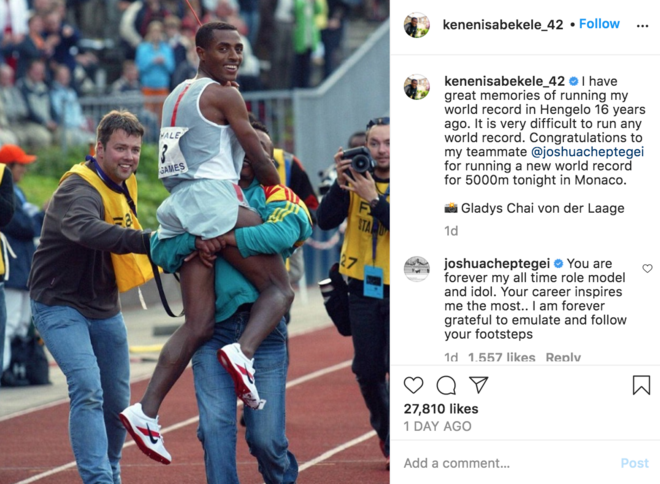Click the Post button to submit the comment
The width and height of the screenshot is (660, 484).
coord(634,463)
